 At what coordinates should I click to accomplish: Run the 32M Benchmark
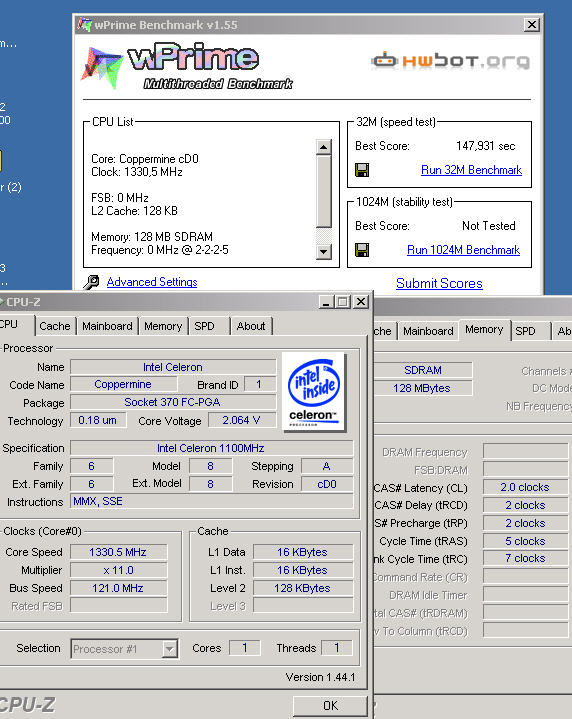tap(471, 170)
